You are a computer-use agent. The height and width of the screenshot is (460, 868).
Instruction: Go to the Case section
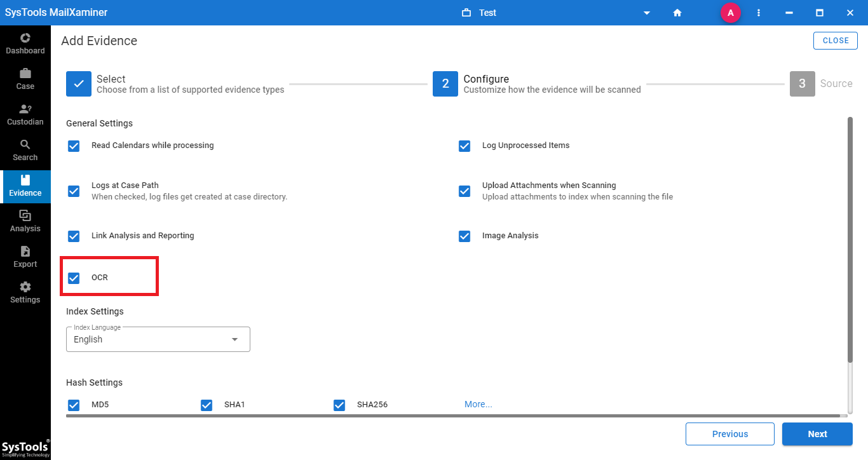point(25,79)
